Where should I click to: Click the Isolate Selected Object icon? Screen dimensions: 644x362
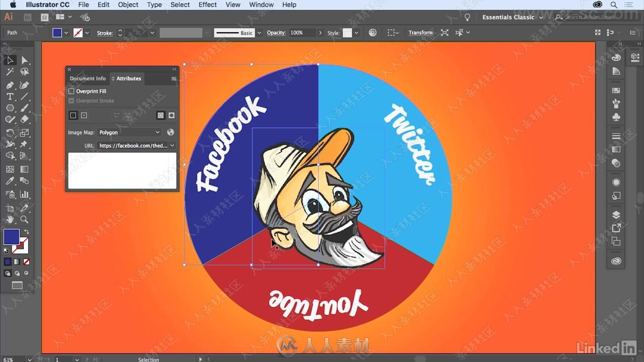(x=444, y=33)
